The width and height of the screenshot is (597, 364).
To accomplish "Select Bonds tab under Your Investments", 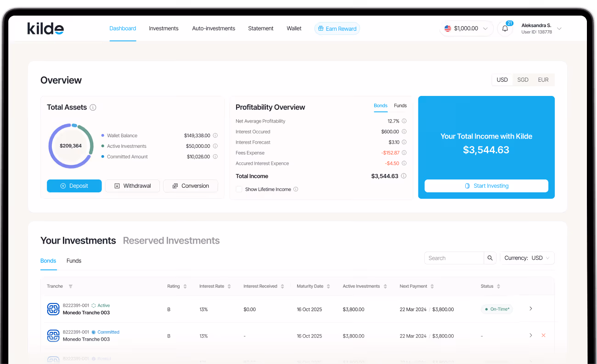I will pos(48,261).
